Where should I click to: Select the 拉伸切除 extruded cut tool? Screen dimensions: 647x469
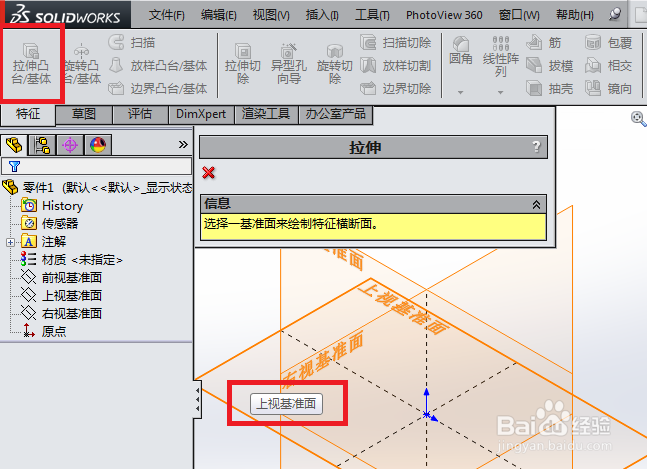(243, 64)
